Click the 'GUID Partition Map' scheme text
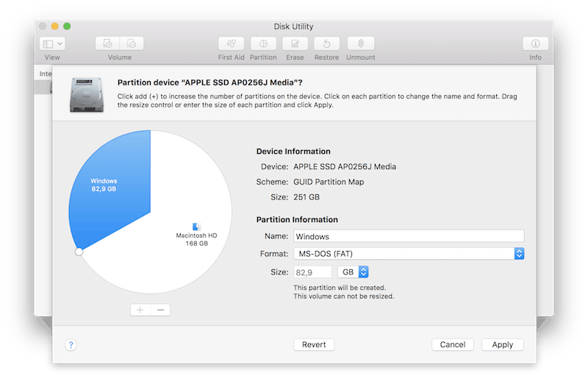 point(329,182)
